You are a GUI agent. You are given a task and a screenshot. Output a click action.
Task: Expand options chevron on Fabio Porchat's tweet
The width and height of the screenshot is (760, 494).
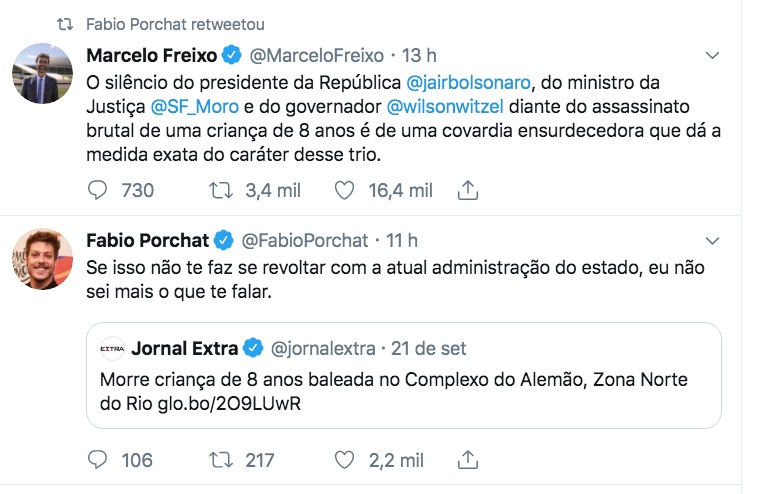pyautogui.click(x=712, y=241)
